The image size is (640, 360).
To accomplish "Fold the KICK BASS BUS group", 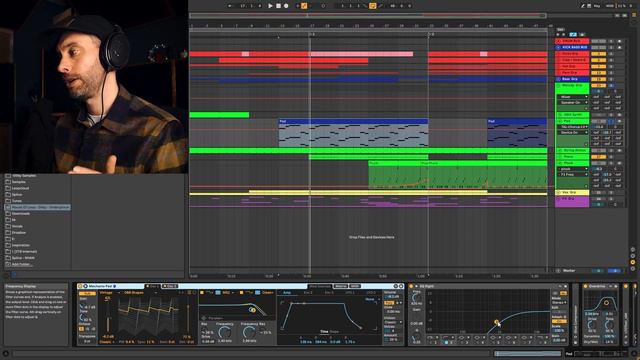I will [x=558, y=47].
